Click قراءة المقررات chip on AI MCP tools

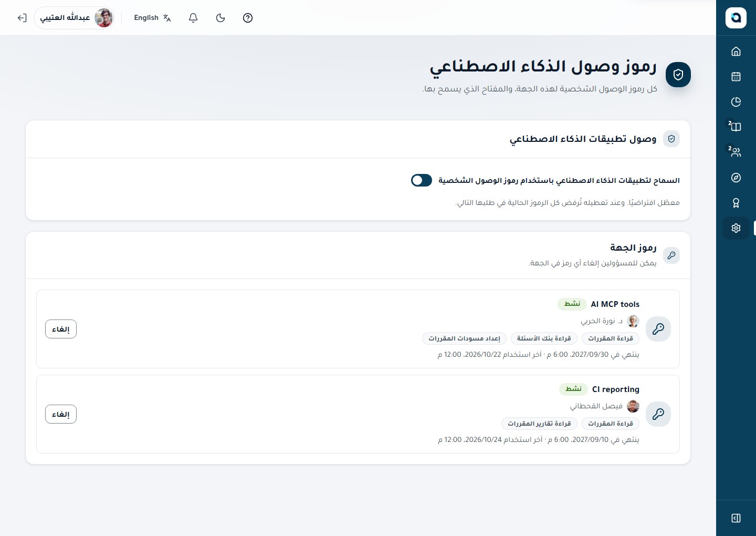pos(611,338)
